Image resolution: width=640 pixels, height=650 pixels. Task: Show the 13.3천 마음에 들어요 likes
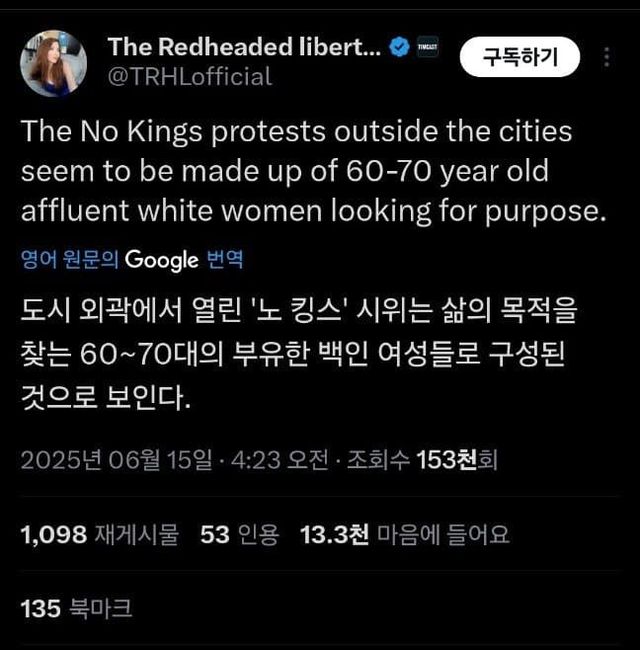pyautogui.click(x=404, y=535)
